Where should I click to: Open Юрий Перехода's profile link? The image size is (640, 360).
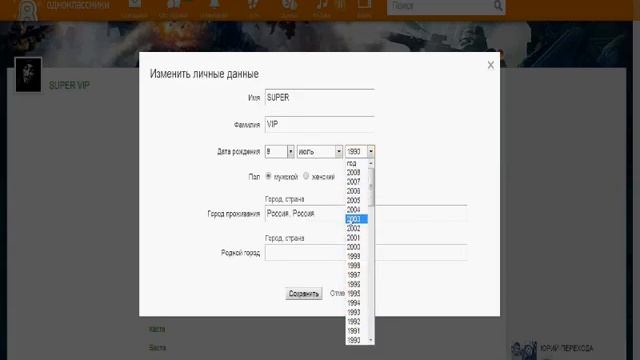point(567,348)
